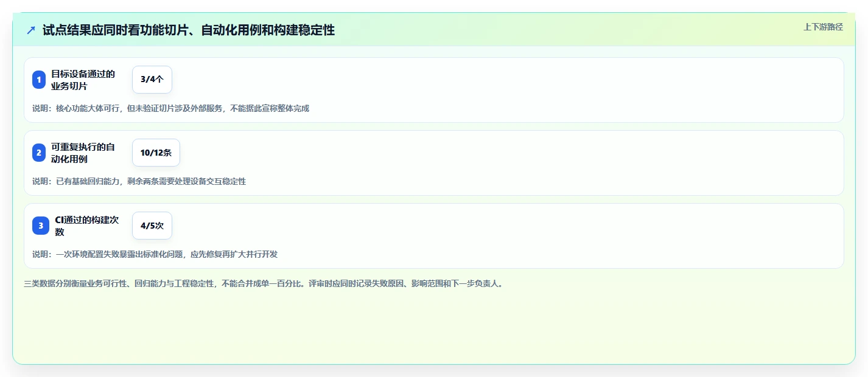Viewport: 868px width, 377px height.
Task: Click the note starting 说明：一次环境配置失败
Action: [155, 254]
